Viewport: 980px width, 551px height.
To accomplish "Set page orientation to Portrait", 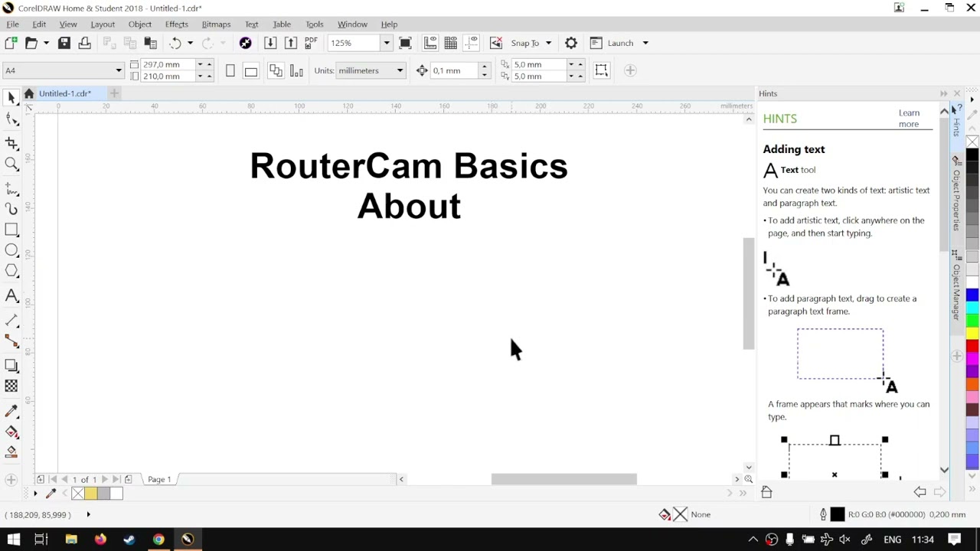I will point(230,70).
